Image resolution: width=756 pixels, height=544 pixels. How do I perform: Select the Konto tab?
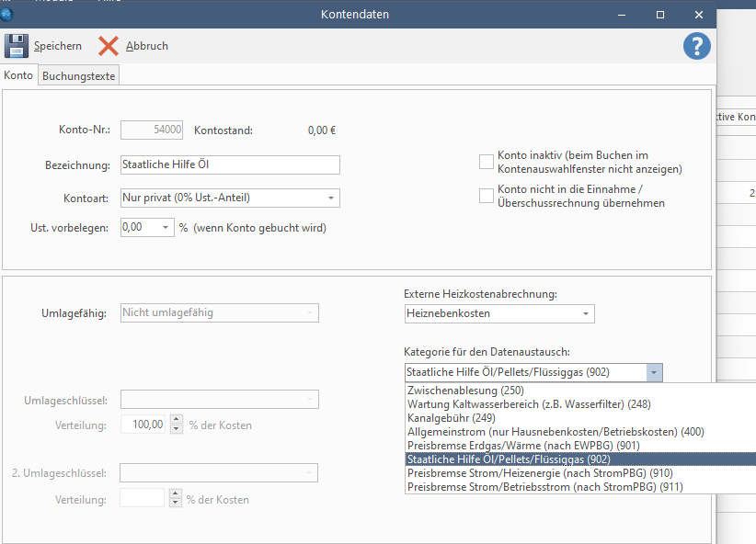pyautogui.click(x=18, y=76)
